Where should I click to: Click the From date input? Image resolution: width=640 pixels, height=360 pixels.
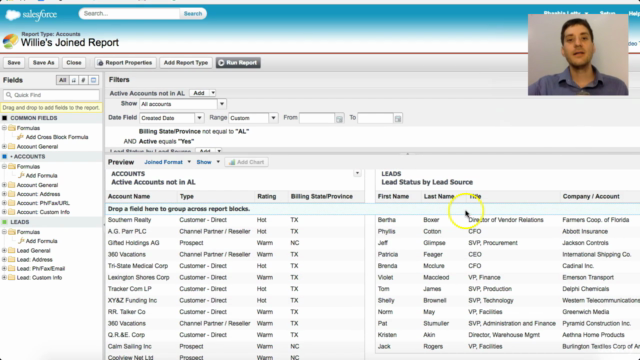click(x=317, y=118)
